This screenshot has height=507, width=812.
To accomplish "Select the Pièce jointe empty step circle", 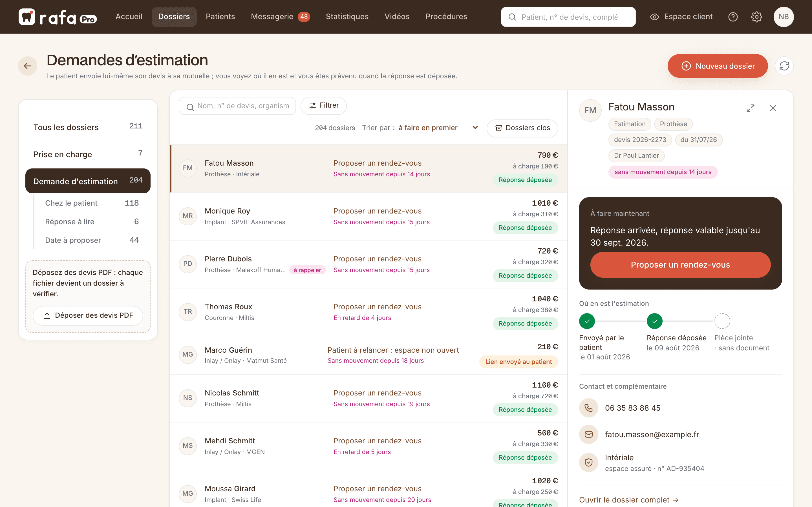I will [722, 321].
